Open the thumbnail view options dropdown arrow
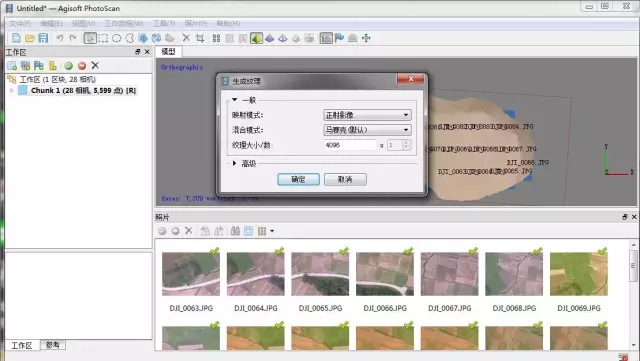This screenshot has width=640, height=361. pos(272,231)
